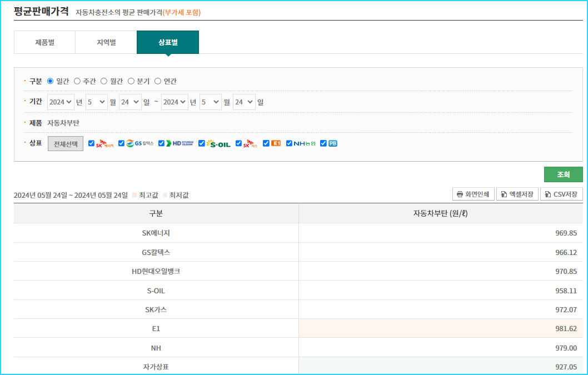This screenshot has height=375, width=588.
Task: Click the 전체선택 button
Action: click(66, 144)
